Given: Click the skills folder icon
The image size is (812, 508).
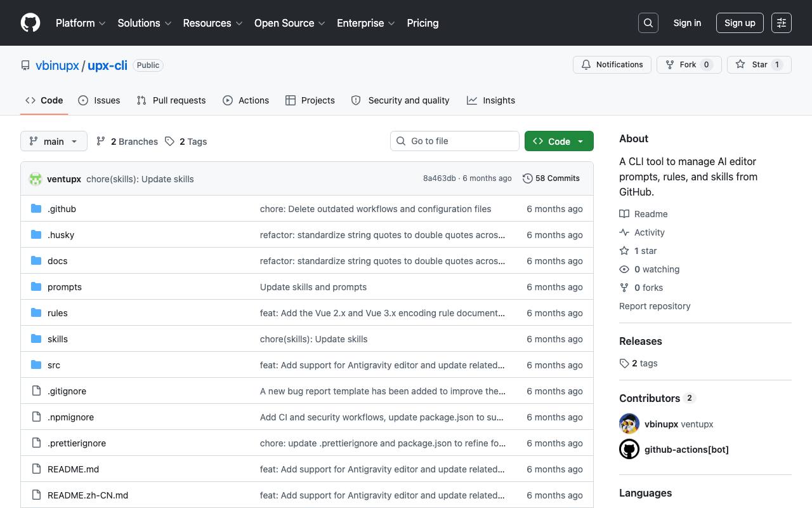Looking at the screenshot, I should point(36,339).
